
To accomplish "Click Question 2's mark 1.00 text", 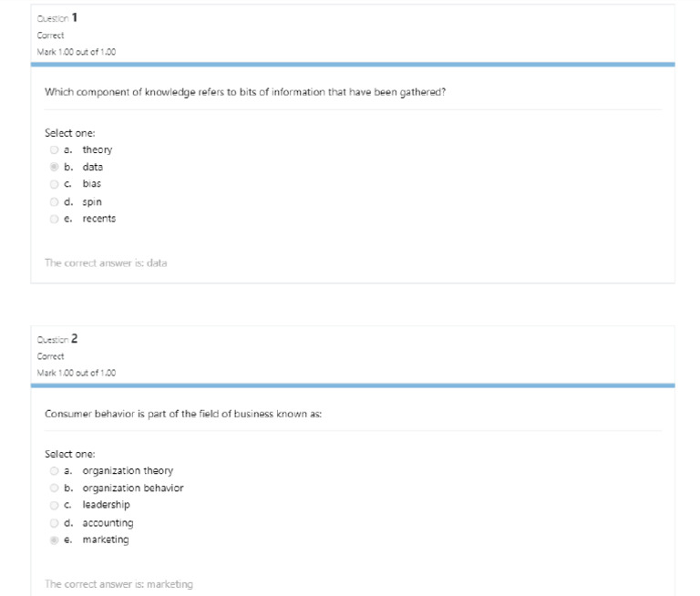I will point(77,373).
